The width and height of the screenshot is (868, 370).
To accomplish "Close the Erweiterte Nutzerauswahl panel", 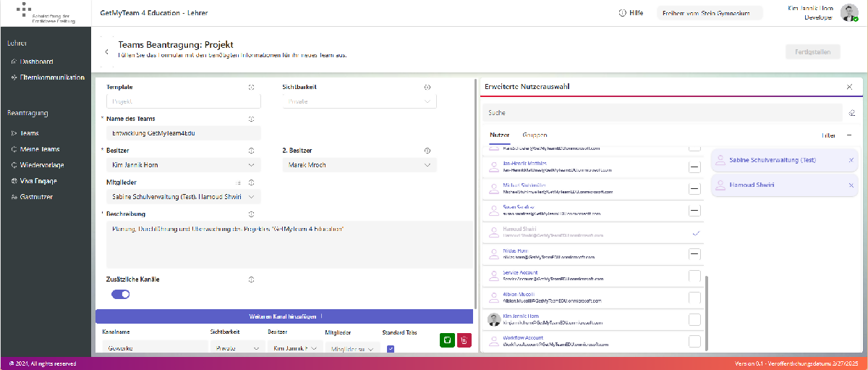I will (849, 87).
